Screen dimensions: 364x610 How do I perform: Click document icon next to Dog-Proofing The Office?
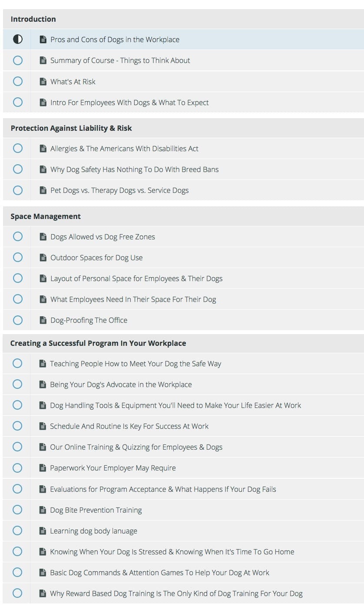tap(43, 320)
